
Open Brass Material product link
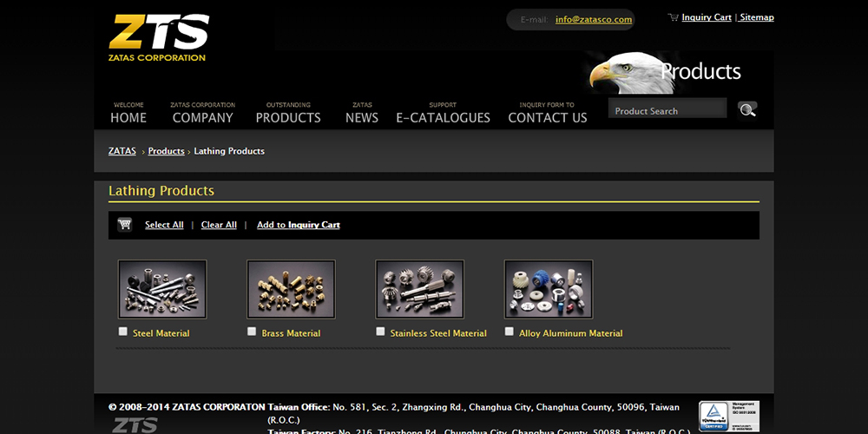pos(291,333)
